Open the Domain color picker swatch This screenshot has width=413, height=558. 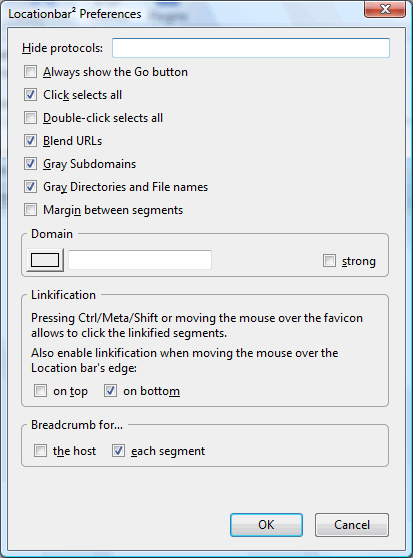[x=45, y=260]
